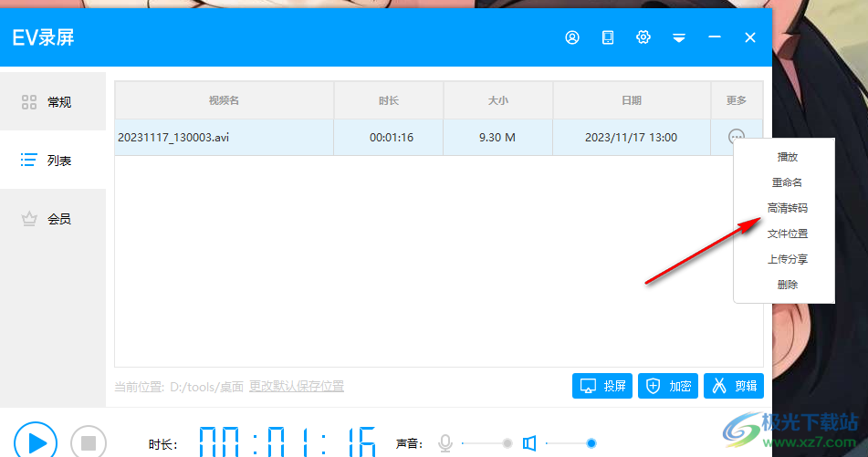Switch to the 常规 tab

[53, 102]
